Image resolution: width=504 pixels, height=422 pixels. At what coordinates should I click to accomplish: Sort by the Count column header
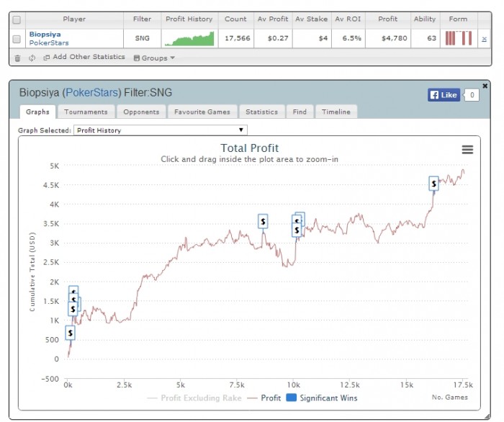(235, 19)
